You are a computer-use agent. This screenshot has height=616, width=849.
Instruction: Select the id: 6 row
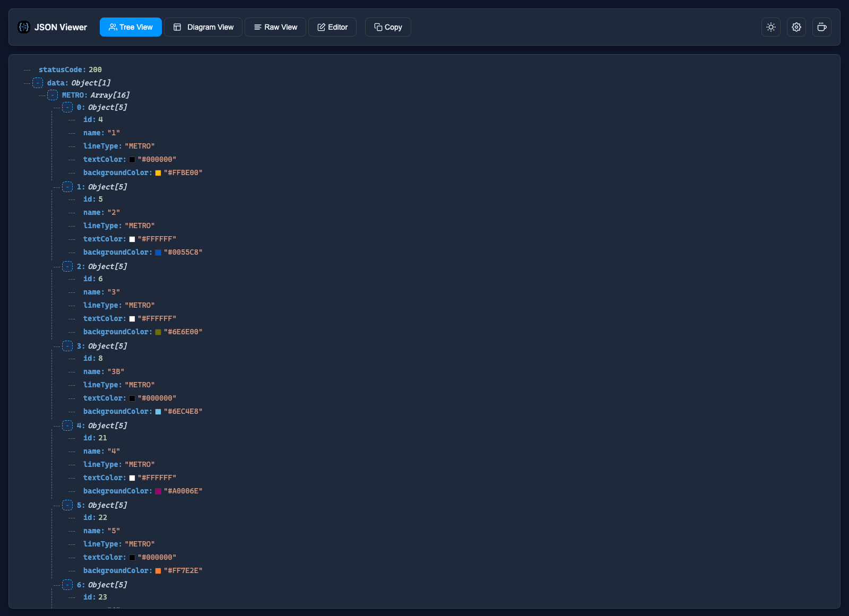point(93,279)
